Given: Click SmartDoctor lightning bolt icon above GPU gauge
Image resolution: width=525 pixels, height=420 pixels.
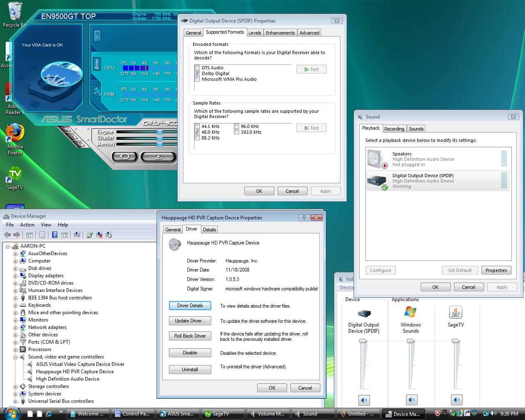Looking at the screenshot, I should tap(97, 36).
